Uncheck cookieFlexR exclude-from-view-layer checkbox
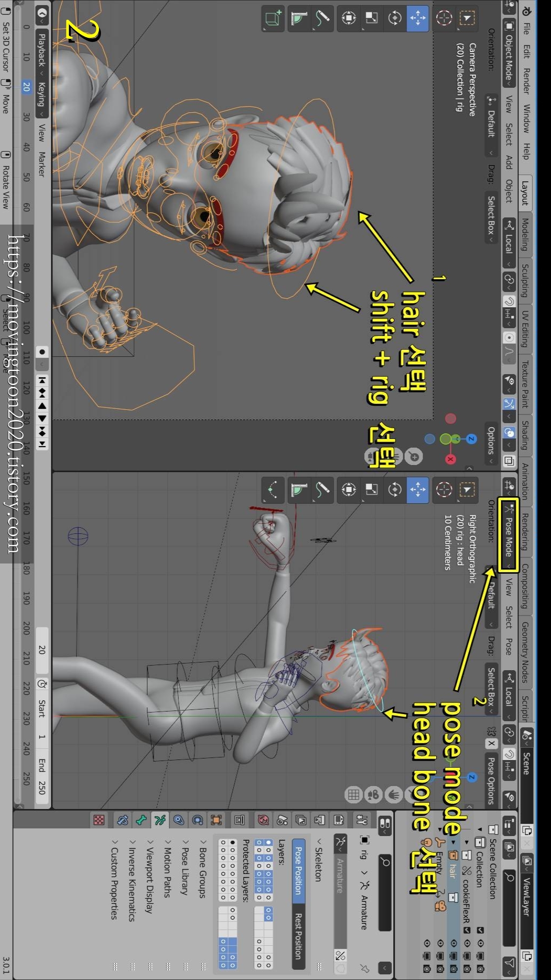 coord(467,930)
